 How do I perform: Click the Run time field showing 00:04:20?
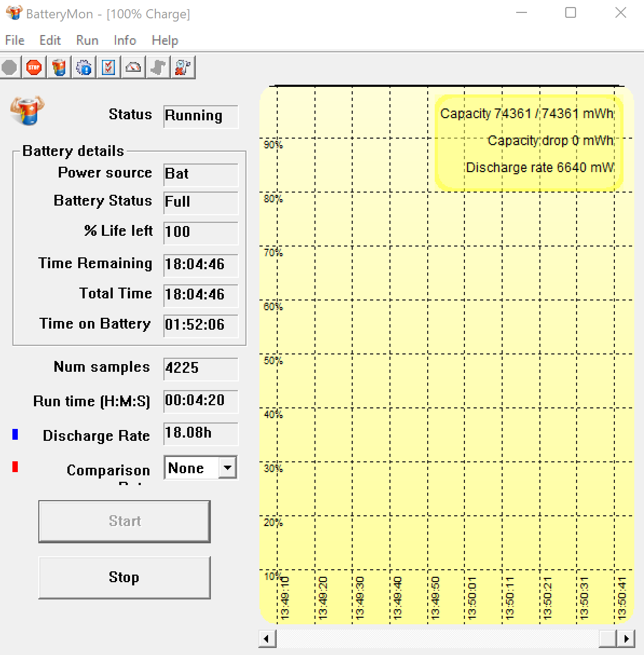[201, 401]
